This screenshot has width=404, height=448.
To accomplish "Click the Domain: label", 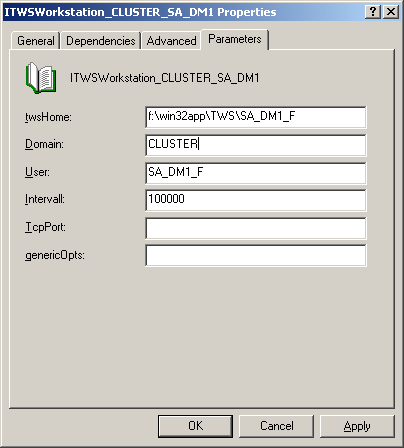I will pyautogui.click(x=44, y=144).
